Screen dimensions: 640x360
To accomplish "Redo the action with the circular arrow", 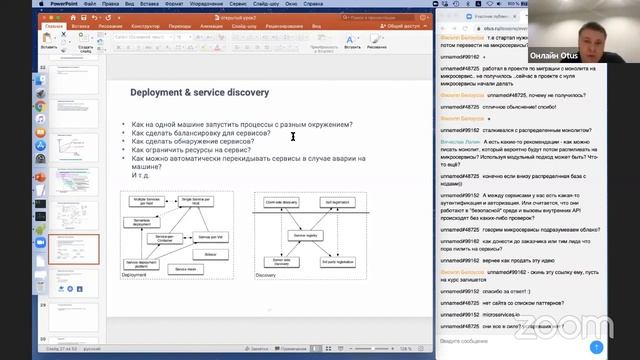I will 108,18.
